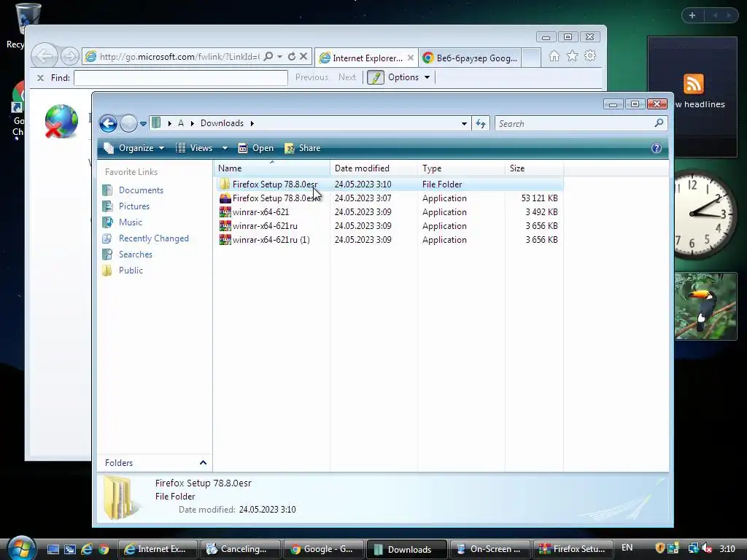Image resolution: width=747 pixels, height=560 pixels.
Task: Select Firefox Setup application file icon
Action: click(225, 198)
